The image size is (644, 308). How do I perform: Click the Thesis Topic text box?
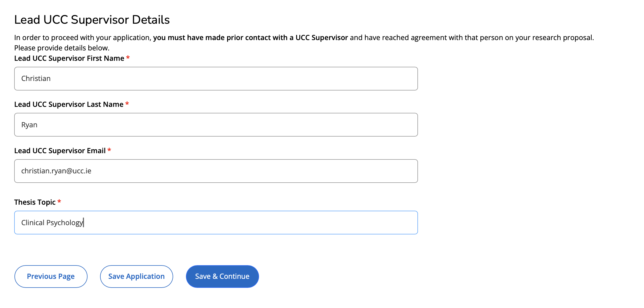pyautogui.click(x=216, y=223)
